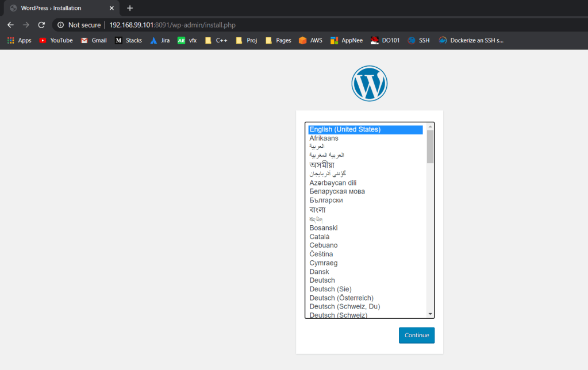Open the Gmail bookmark
This screenshot has height=370, width=588.
click(94, 40)
